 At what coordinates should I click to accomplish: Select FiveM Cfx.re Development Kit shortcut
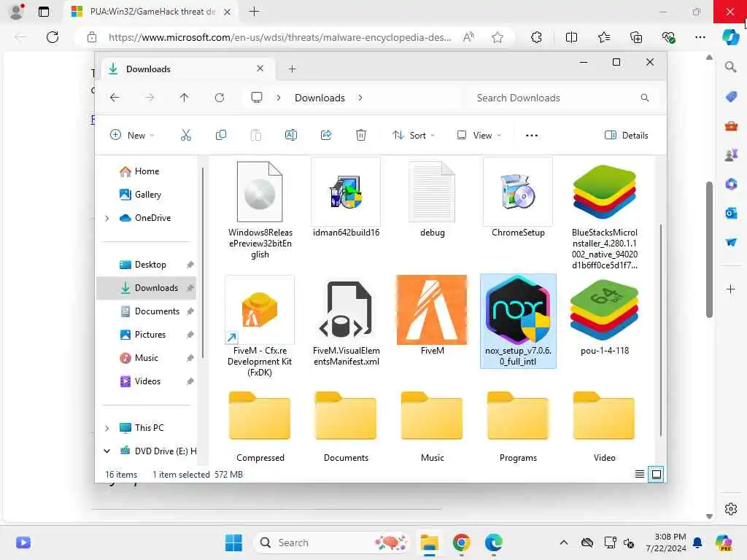pyautogui.click(x=260, y=326)
